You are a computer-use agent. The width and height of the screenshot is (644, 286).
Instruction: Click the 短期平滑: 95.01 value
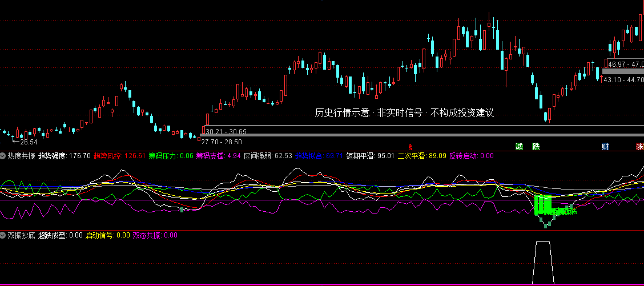[x=370, y=156]
